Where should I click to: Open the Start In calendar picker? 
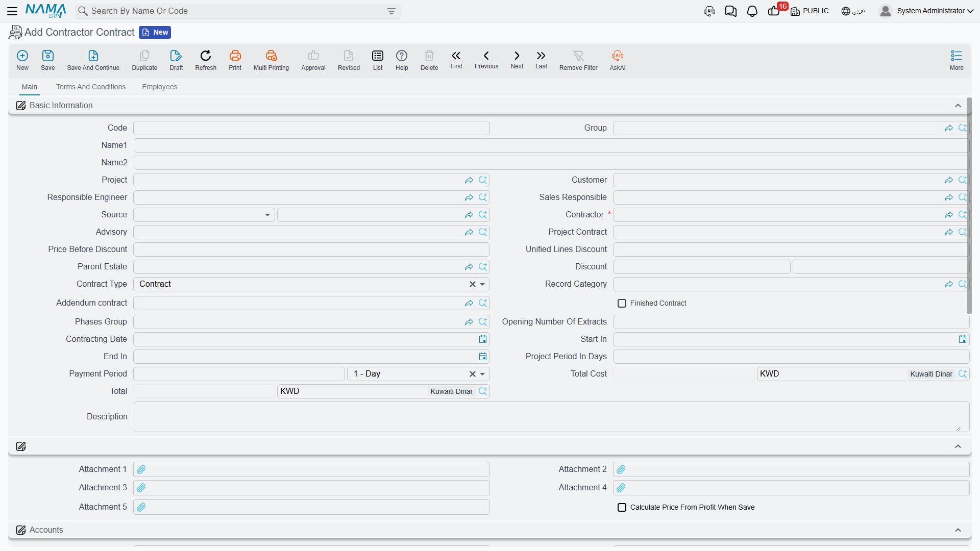coord(963,339)
